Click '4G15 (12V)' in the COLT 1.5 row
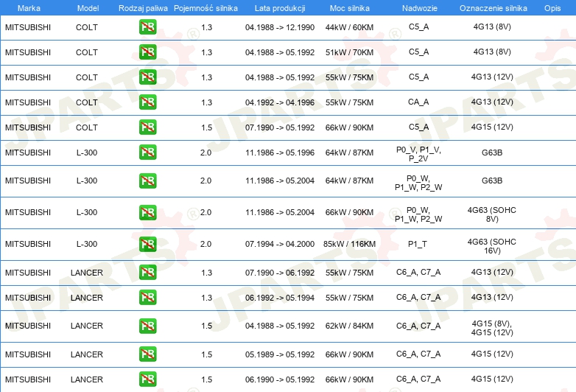This screenshot has height=392, width=576. pyautogui.click(x=492, y=127)
